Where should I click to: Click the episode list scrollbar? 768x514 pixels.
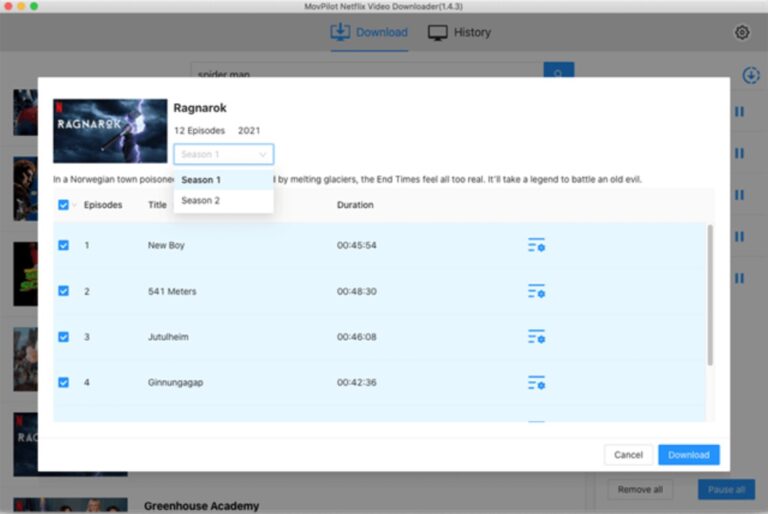click(711, 295)
